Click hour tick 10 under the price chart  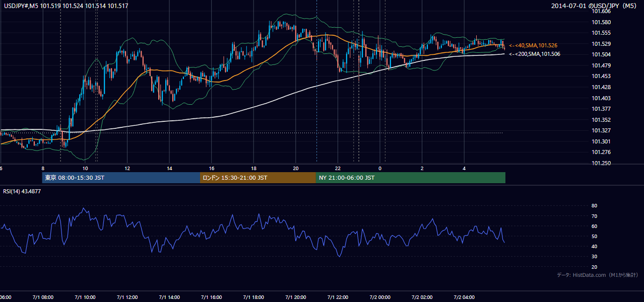(x=85, y=168)
